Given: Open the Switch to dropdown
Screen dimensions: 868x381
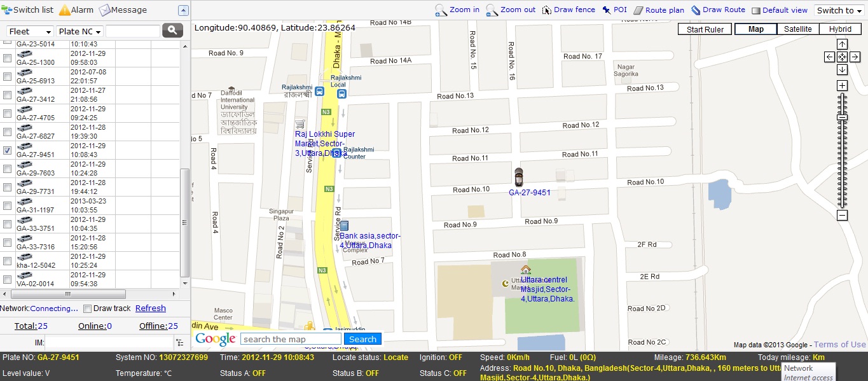Looking at the screenshot, I should coord(838,10).
